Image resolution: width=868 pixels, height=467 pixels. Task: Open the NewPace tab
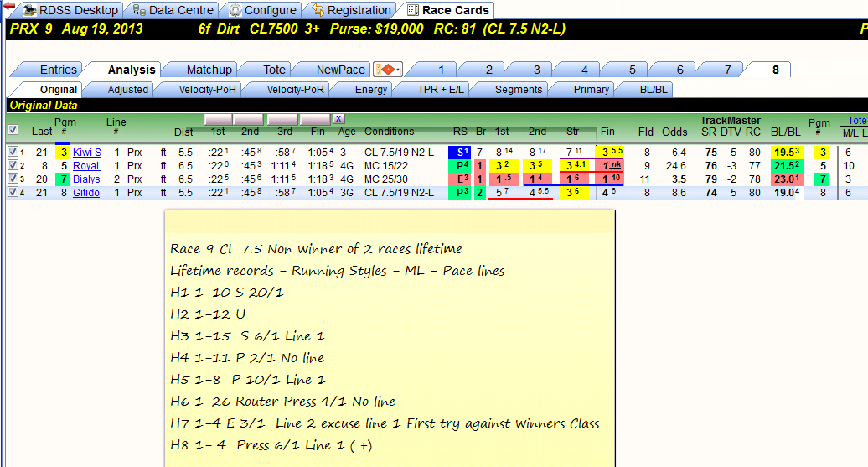[340, 70]
